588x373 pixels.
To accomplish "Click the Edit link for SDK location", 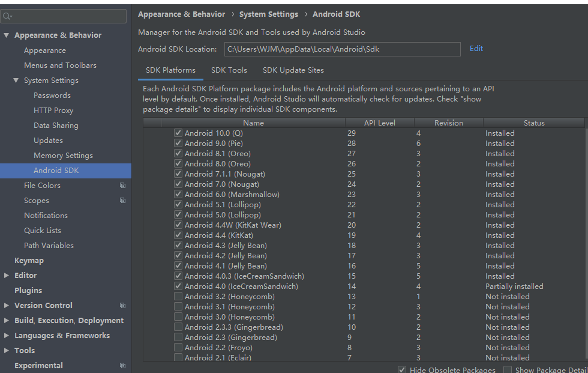I will [x=476, y=49].
